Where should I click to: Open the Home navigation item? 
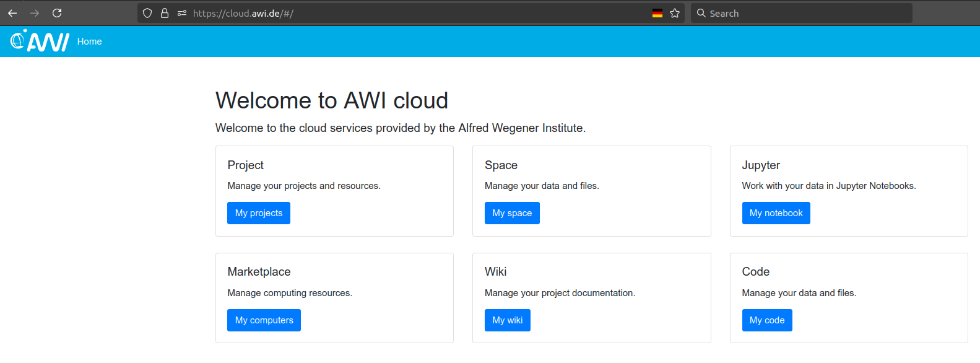[90, 42]
